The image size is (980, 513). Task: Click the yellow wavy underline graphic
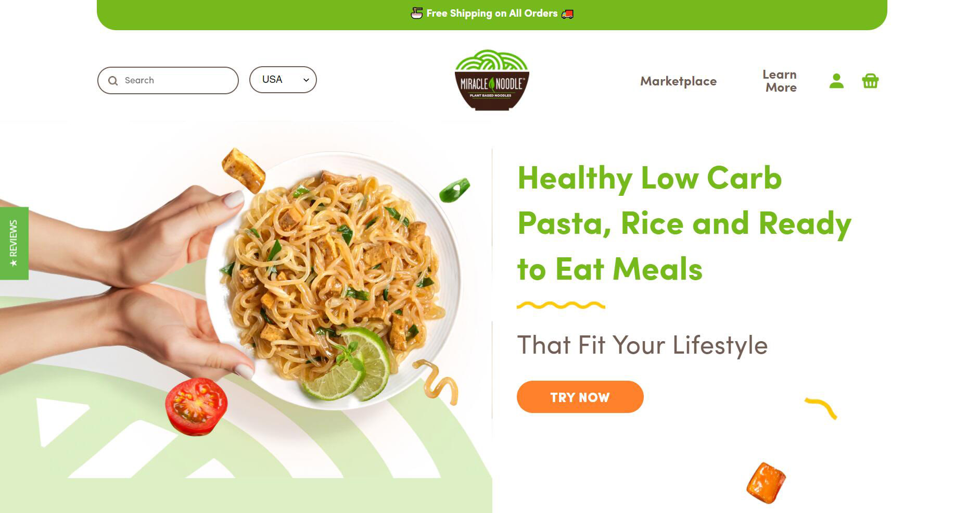point(561,305)
